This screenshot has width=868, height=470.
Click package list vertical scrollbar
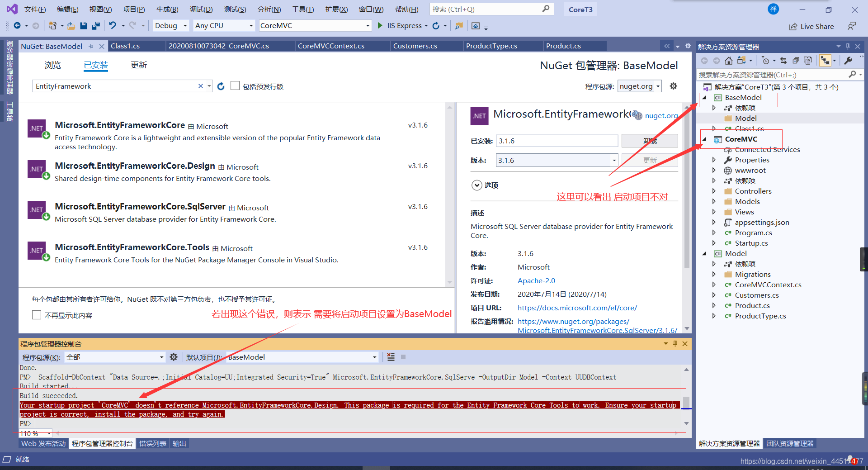[449, 195]
